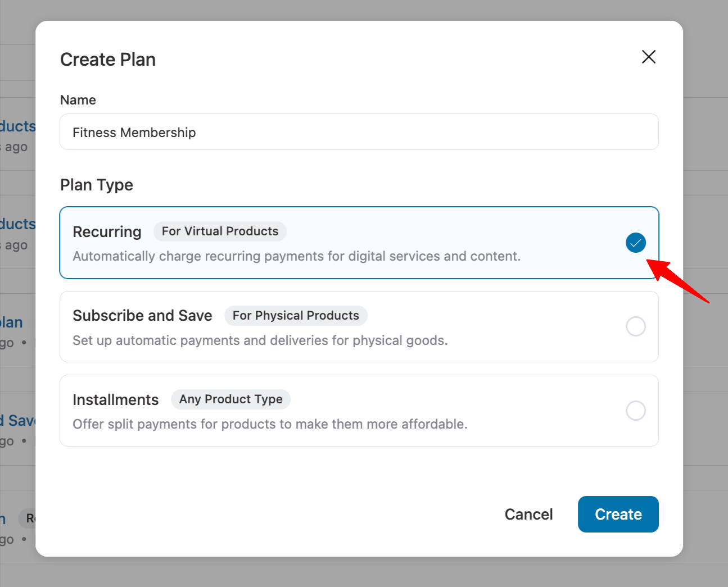Click the X icon in the dialog corner
This screenshot has height=587, width=728.
pyautogui.click(x=649, y=57)
